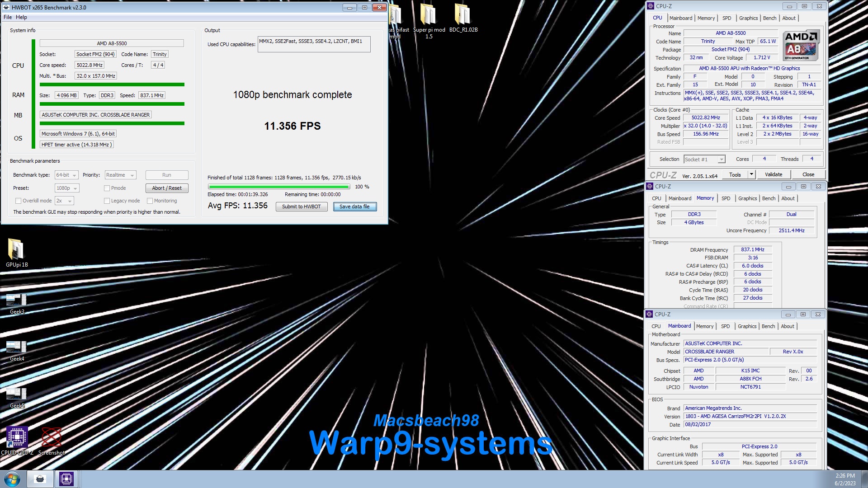
Task: Open About tab in top CPU-Z window
Action: tap(789, 18)
